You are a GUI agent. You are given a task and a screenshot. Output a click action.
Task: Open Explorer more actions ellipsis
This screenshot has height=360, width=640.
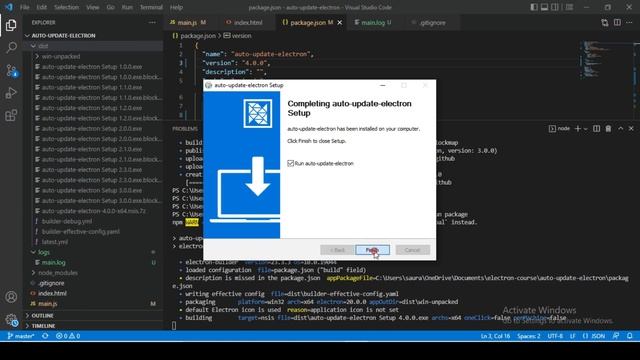152,22
